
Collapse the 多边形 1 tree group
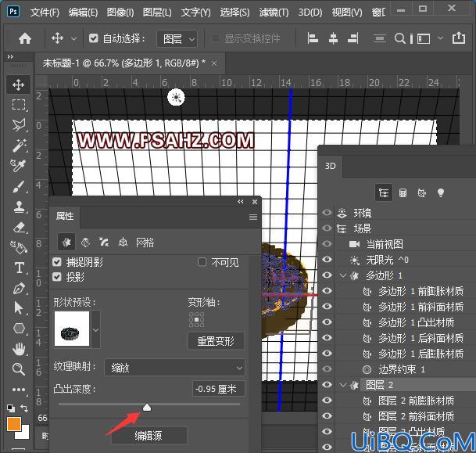(x=342, y=275)
